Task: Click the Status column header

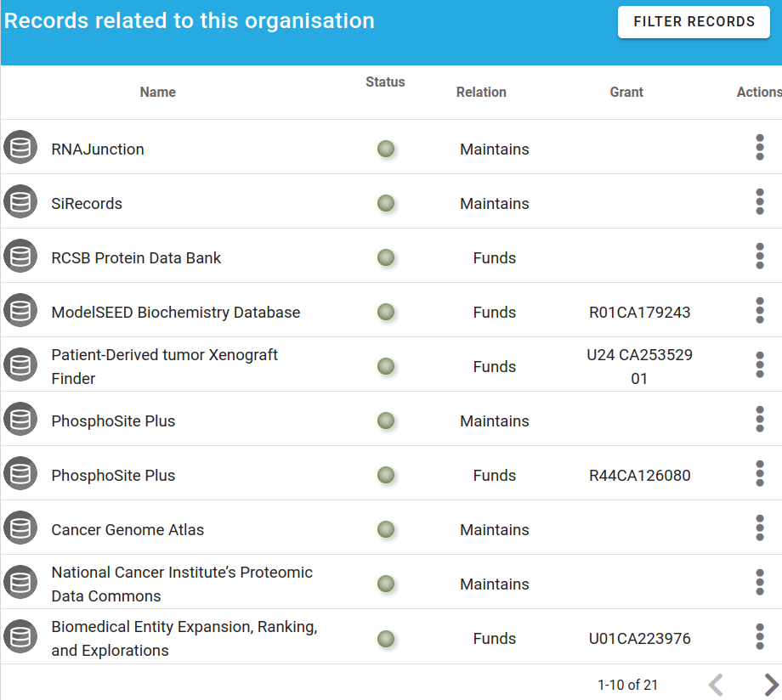Action: coord(385,82)
